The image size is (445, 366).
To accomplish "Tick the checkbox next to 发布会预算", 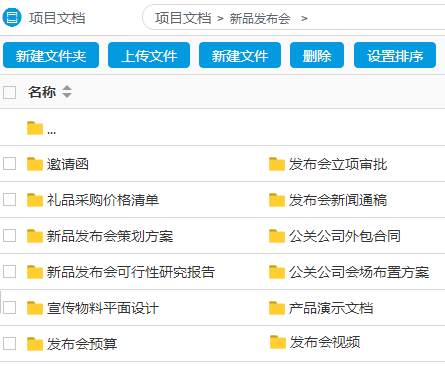I will click(10, 344).
